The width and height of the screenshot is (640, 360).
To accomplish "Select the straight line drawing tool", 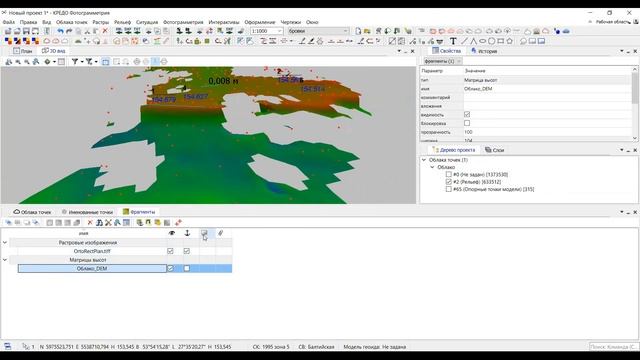I will [464, 41].
